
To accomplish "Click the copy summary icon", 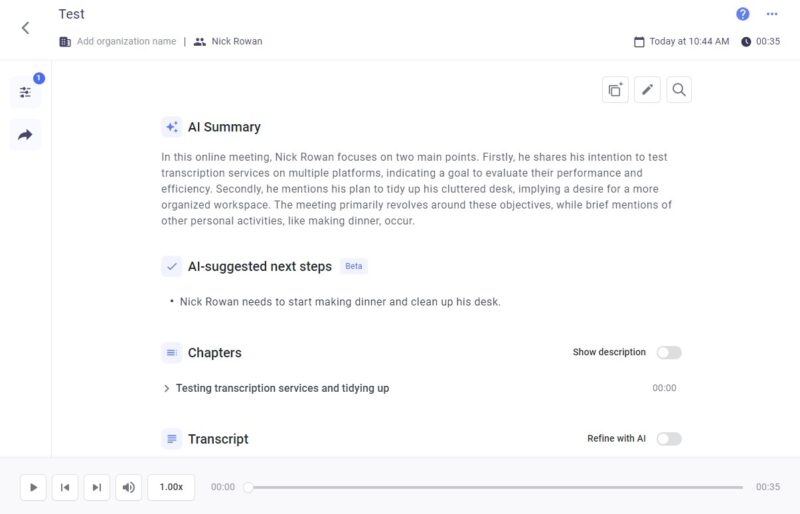I will 615,90.
